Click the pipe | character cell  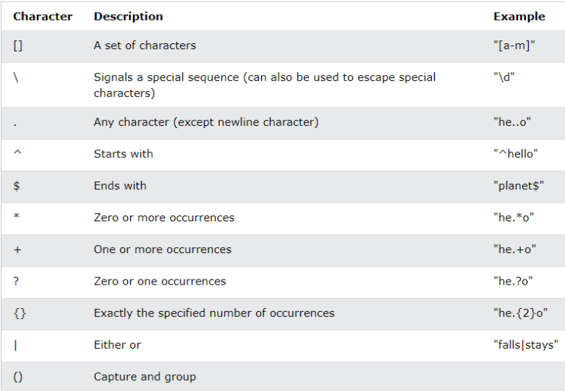(15, 345)
